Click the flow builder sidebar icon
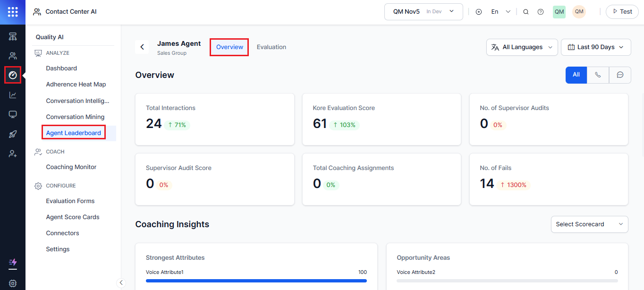 click(13, 37)
